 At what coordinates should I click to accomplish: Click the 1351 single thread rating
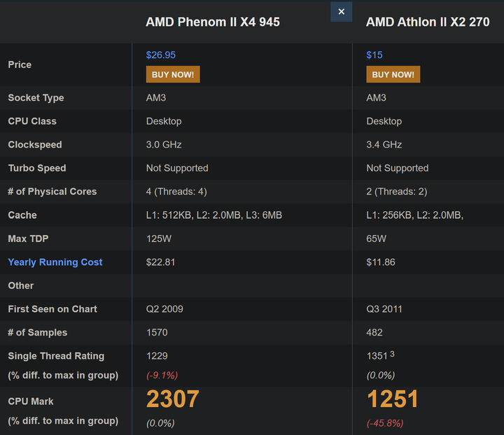tap(377, 356)
